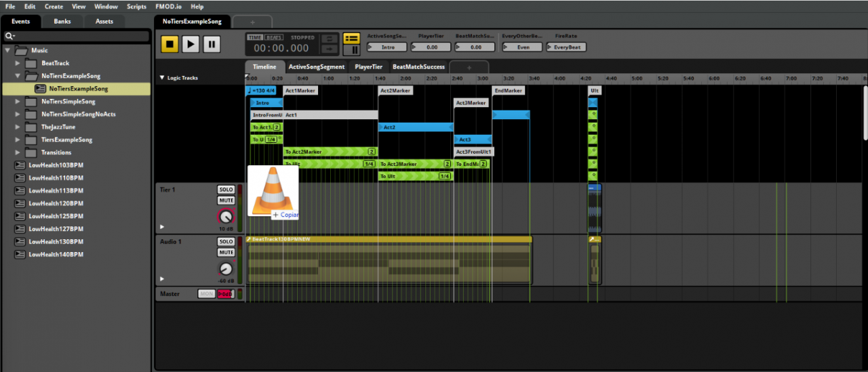Click the Pause transport button
Viewport: 868px width, 372px height.
(x=212, y=45)
